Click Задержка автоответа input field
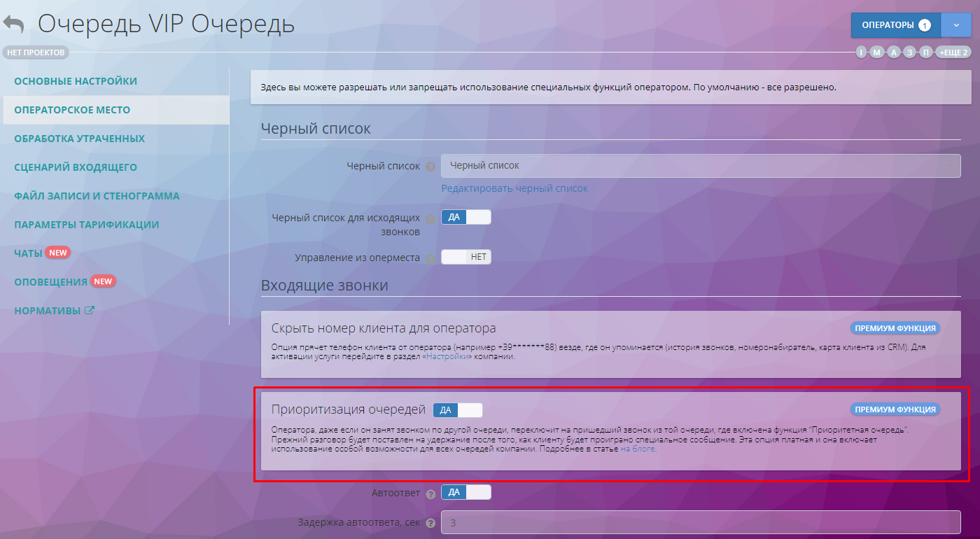 pyautogui.click(x=701, y=522)
